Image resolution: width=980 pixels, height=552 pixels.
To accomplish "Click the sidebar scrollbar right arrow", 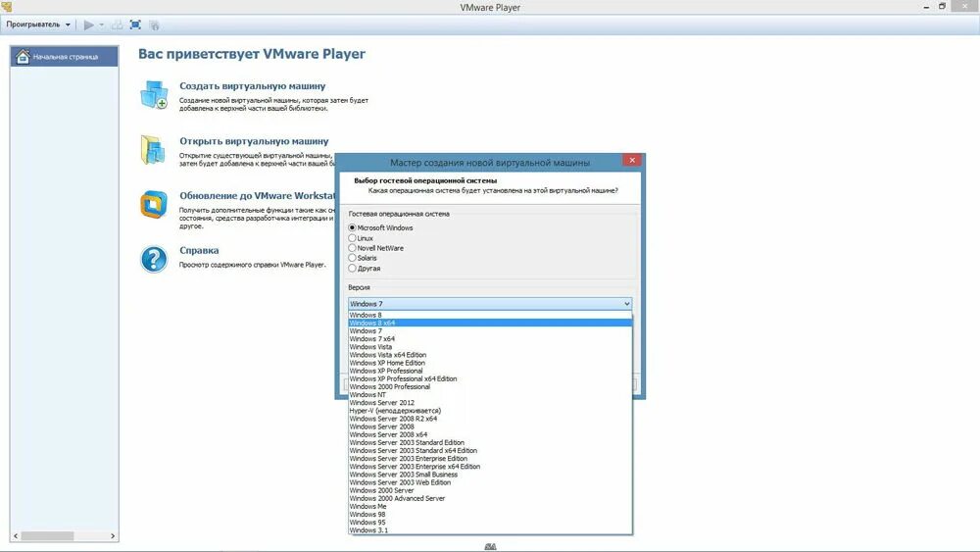I will pos(113,536).
